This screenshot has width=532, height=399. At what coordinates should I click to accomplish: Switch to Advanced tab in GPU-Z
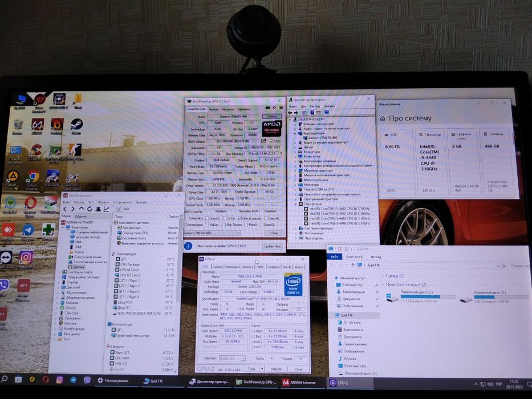point(228,109)
